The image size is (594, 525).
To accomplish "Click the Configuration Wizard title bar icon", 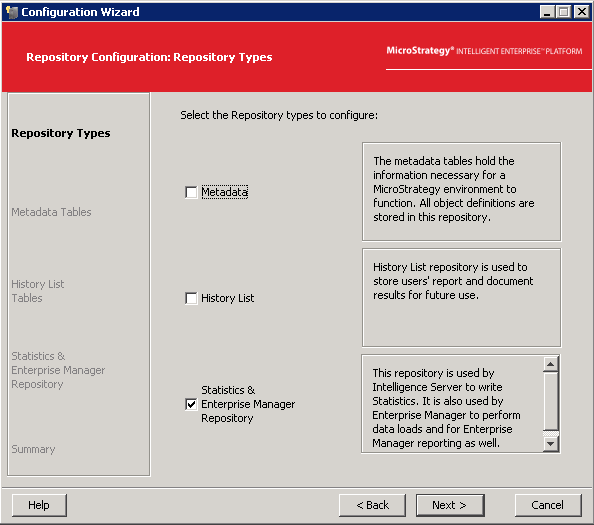I will click(12, 12).
